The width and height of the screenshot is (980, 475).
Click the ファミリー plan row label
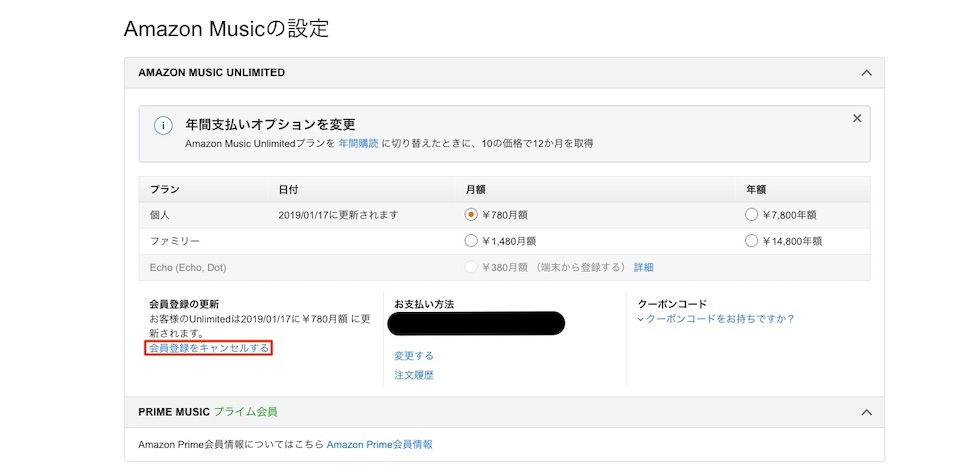(x=175, y=241)
